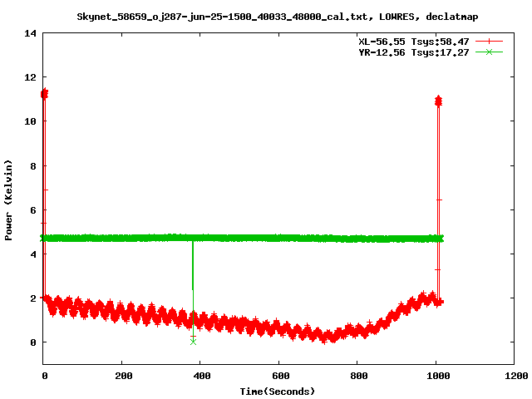The width and height of the screenshot is (532, 399).
Task: Click the legend entry 'YR-12.56 Tsys:17.27'
Action: point(414,52)
